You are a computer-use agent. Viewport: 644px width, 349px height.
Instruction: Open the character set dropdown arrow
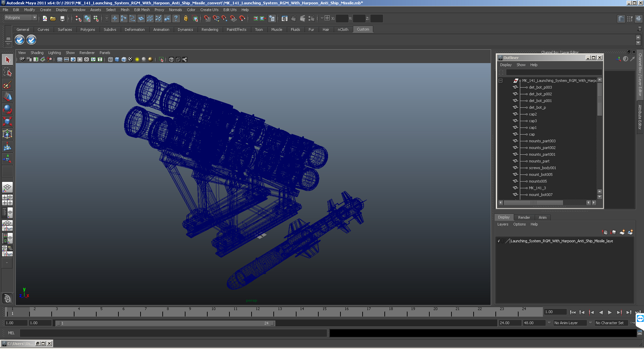coord(590,323)
